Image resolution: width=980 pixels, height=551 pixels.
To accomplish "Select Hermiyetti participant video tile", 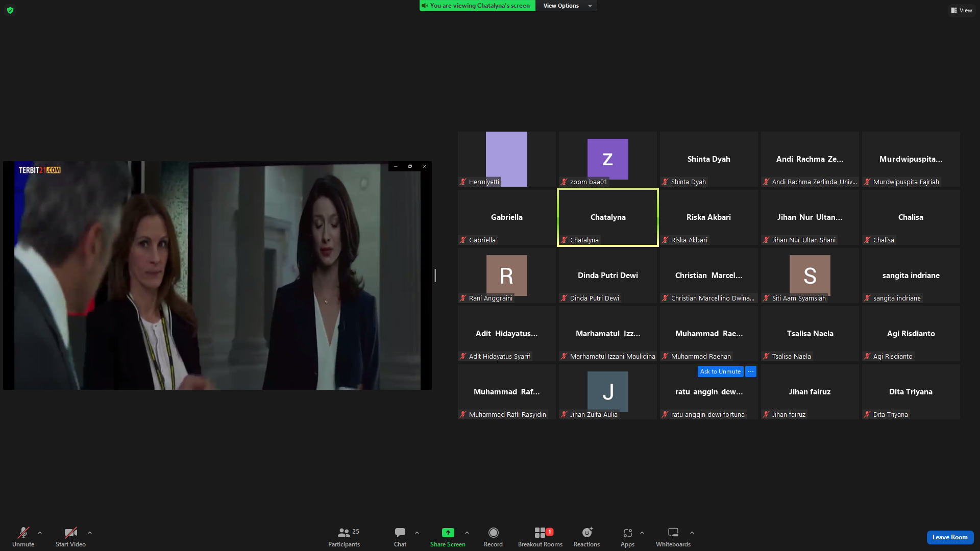I will (506, 159).
